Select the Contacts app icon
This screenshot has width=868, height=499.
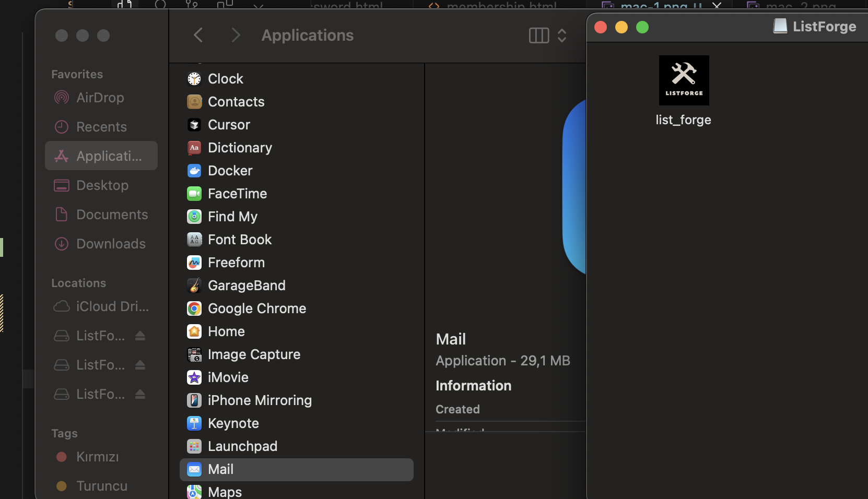click(x=194, y=102)
